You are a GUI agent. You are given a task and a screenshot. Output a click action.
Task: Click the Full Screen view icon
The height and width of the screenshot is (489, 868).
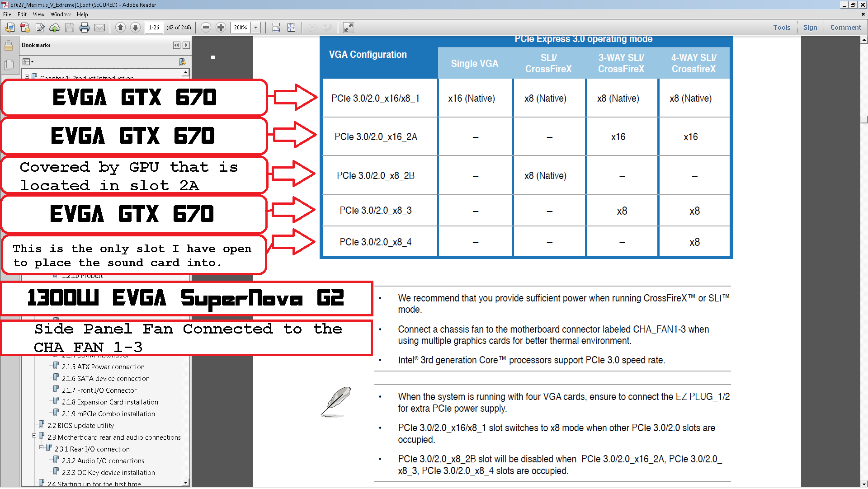[350, 28]
